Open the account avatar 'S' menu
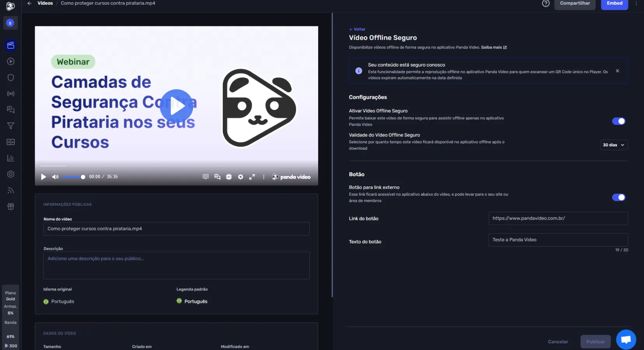Image resolution: width=644 pixels, height=350 pixels. pos(10,23)
